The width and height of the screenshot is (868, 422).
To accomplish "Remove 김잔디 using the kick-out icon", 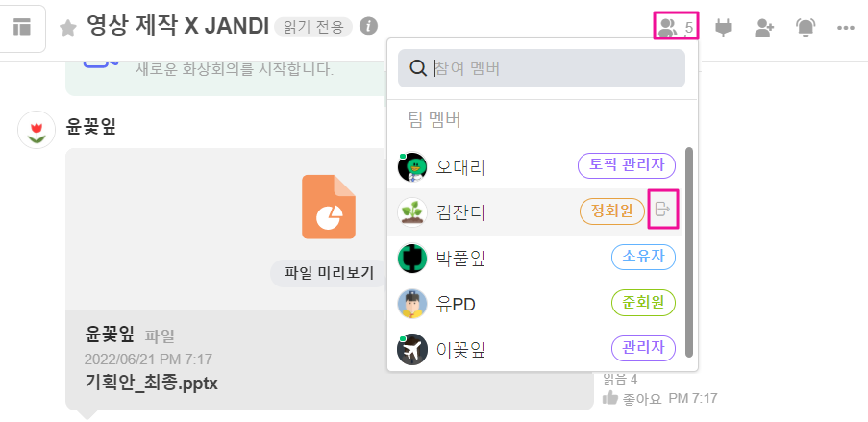I will 662,209.
